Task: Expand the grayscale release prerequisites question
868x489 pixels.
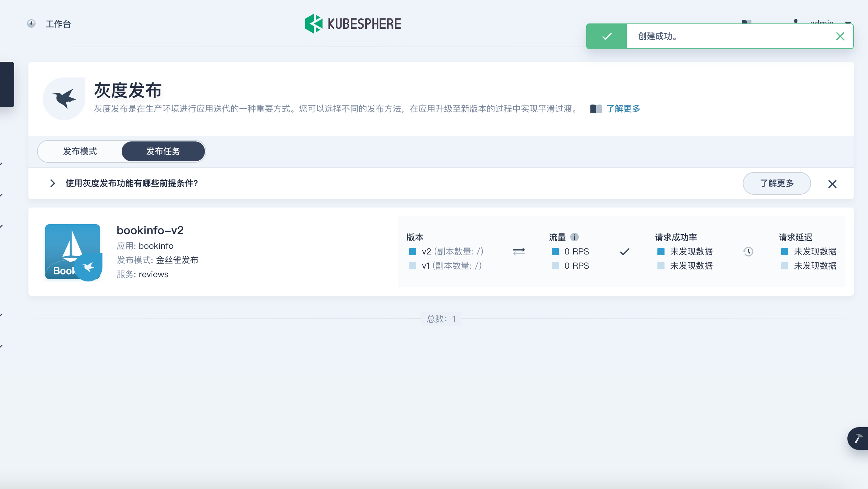Action: tap(53, 183)
